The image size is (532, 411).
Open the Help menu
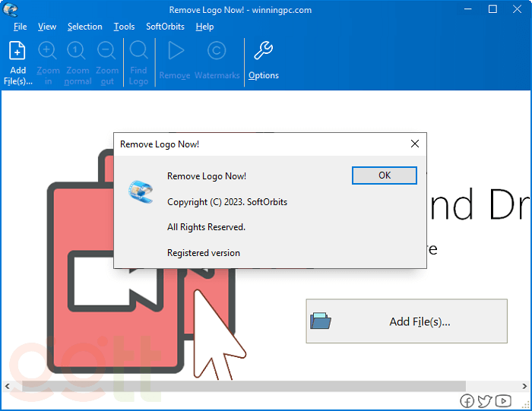point(204,27)
